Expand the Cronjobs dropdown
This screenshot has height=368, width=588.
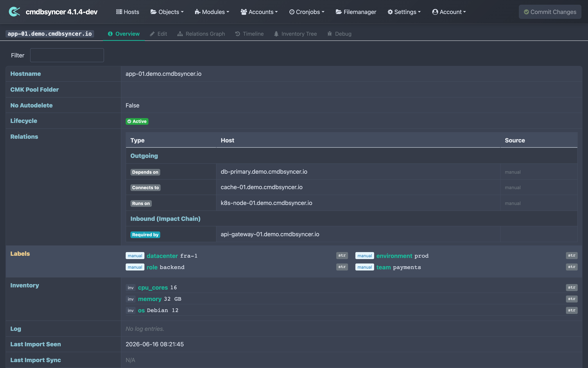coord(307,12)
